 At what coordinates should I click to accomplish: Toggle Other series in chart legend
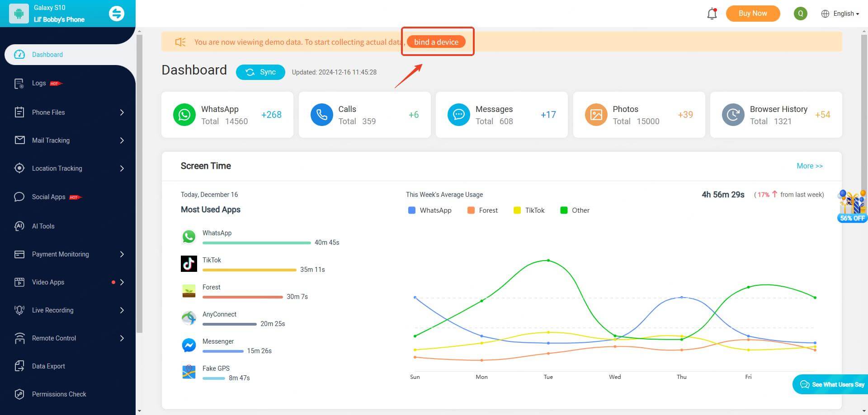tap(575, 210)
